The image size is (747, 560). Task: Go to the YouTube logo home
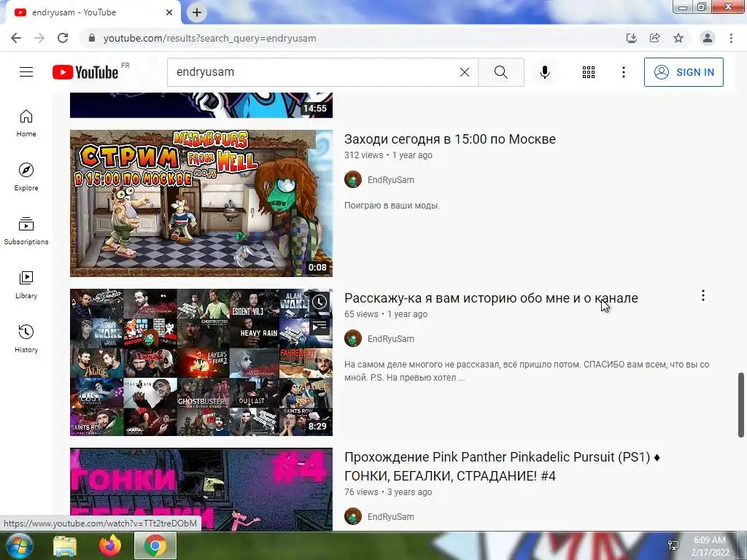85,72
